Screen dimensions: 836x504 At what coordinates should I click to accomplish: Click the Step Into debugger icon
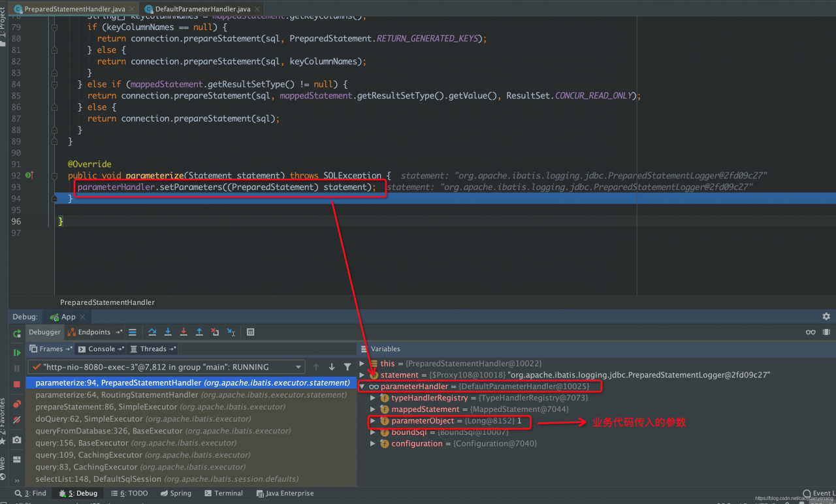click(168, 332)
